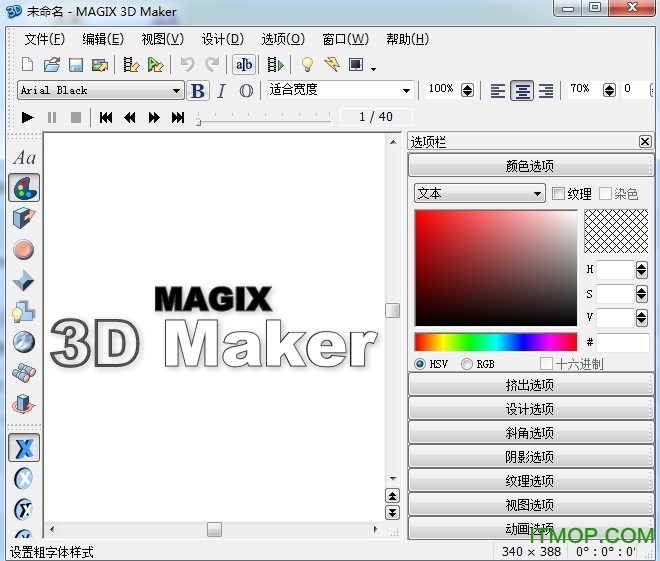Click the light bulb icon in toolbar

pos(307,64)
